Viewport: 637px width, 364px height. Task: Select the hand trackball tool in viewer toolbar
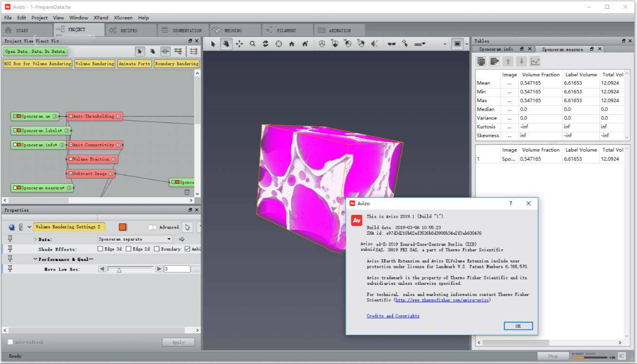pos(226,44)
